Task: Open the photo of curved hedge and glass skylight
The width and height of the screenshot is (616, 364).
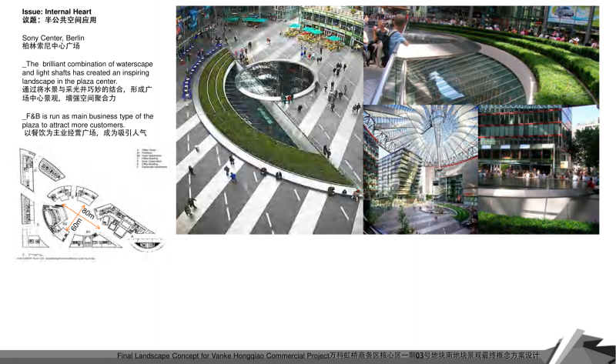Action: click(x=481, y=55)
